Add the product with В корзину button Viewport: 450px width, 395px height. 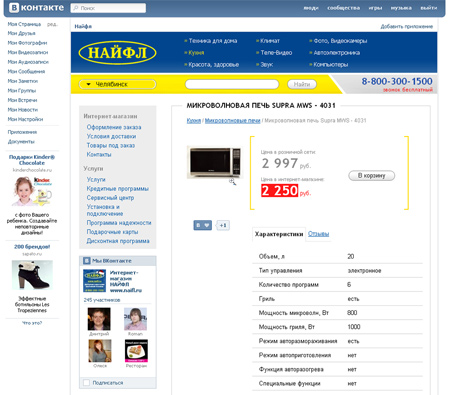[372, 176]
